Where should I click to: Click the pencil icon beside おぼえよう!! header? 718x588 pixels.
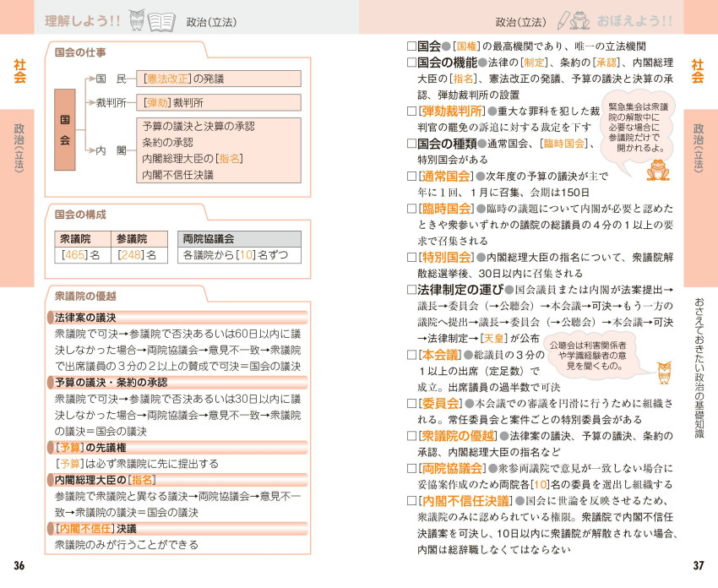click(563, 20)
